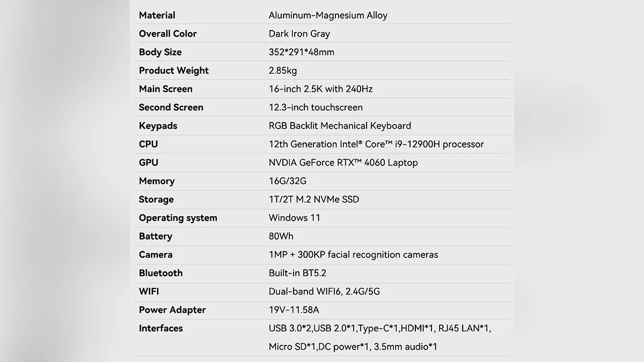The height and width of the screenshot is (362, 644).
Task: Select the 80Wh battery value
Action: (x=281, y=236)
